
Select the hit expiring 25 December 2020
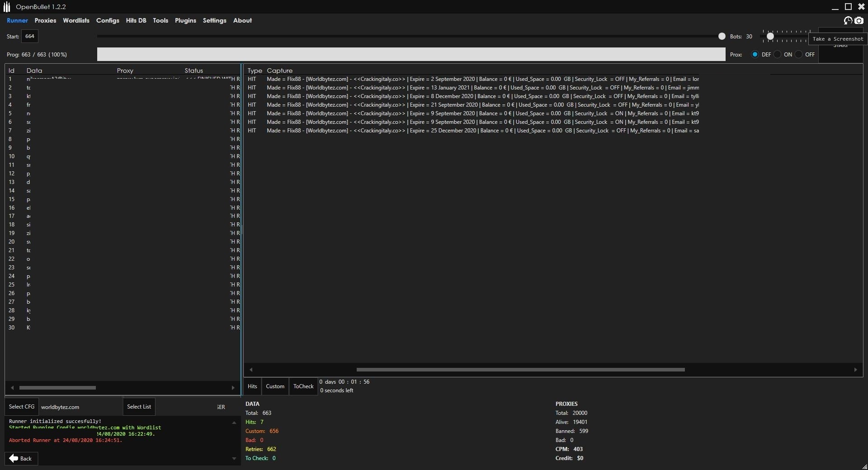point(473,131)
